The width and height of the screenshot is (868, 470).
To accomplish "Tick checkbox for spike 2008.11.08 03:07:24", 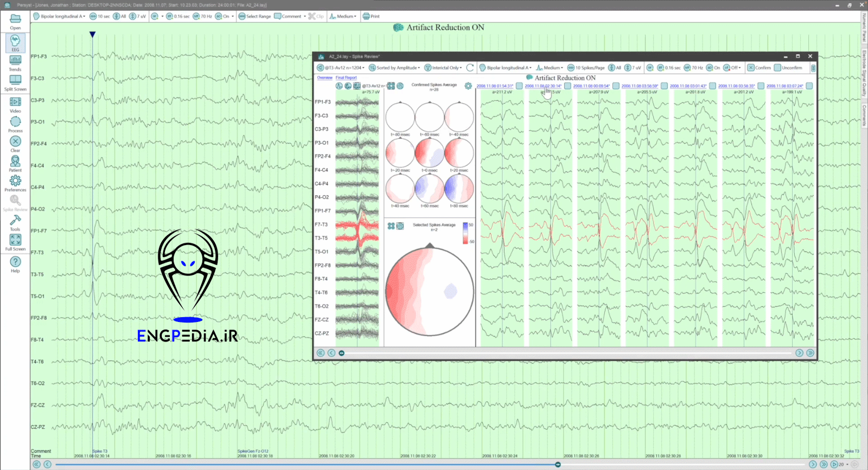I will 809,86.
